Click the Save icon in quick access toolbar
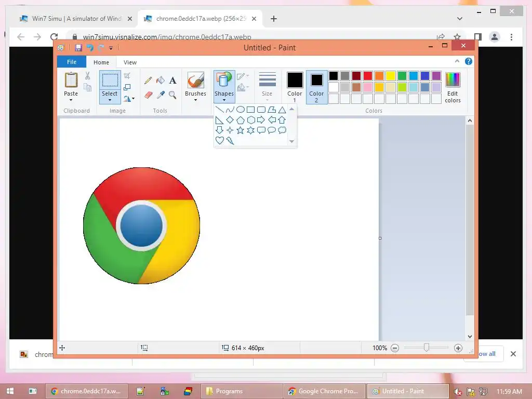Viewport: 532px width, 399px height. [78, 48]
